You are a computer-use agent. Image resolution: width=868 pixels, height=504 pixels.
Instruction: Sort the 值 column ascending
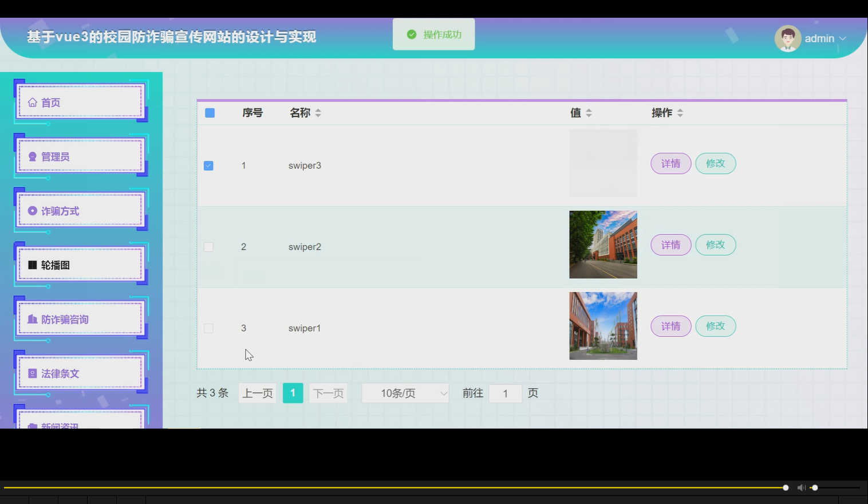pos(589,110)
